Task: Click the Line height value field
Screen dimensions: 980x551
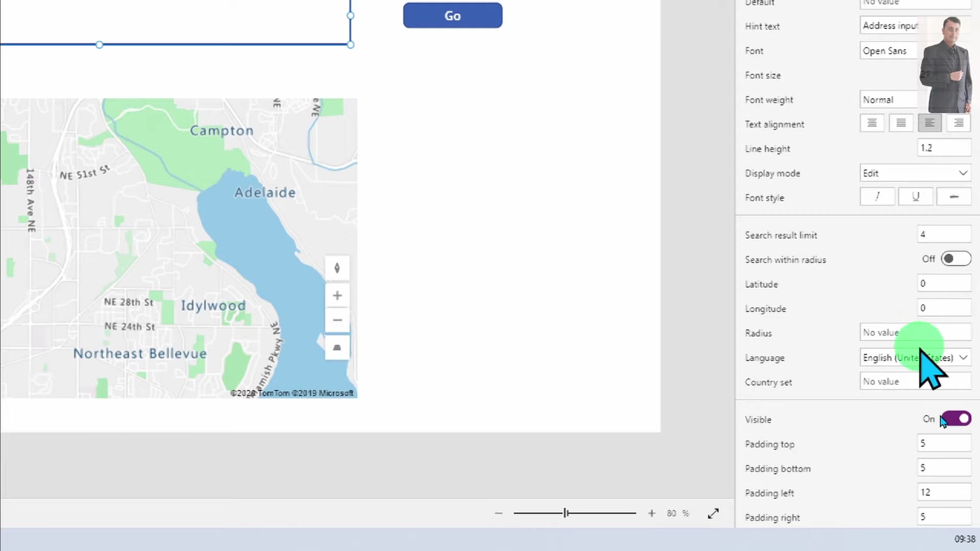Action: (x=943, y=147)
